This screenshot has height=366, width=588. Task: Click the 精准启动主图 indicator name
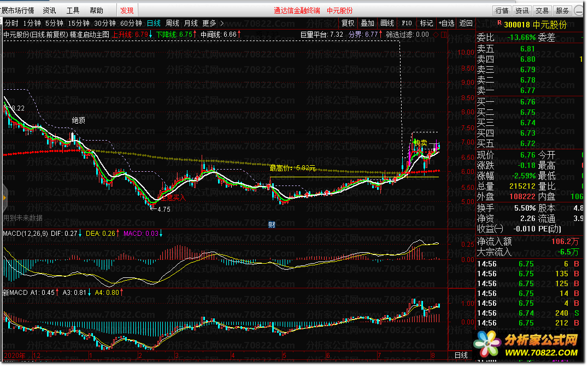pyautogui.click(x=90, y=34)
